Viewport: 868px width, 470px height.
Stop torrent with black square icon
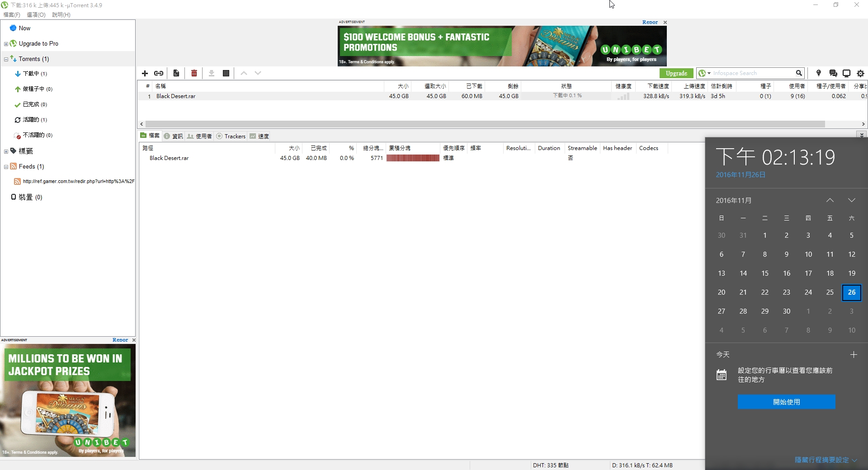(226, 73)
